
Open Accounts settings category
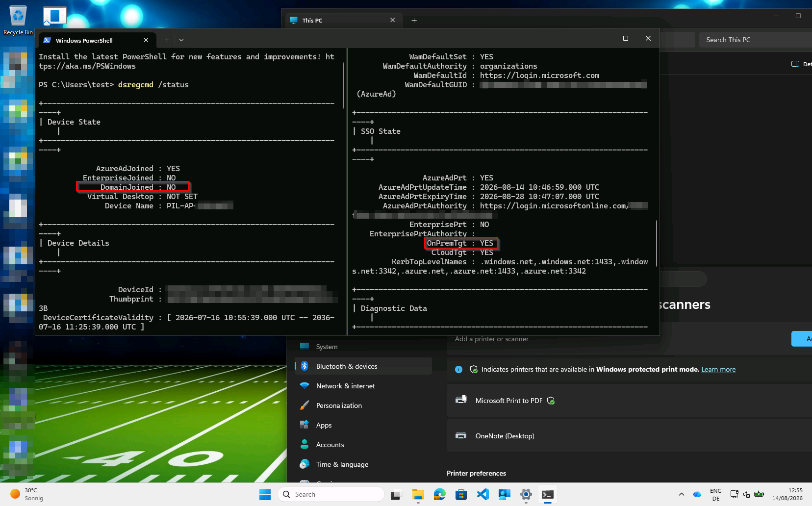[363, 445]
